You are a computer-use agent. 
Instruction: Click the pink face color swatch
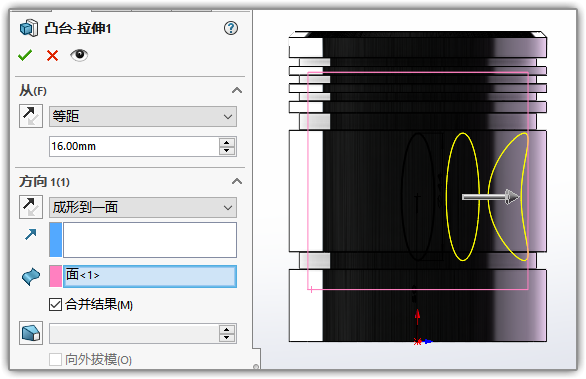[55, 276]
